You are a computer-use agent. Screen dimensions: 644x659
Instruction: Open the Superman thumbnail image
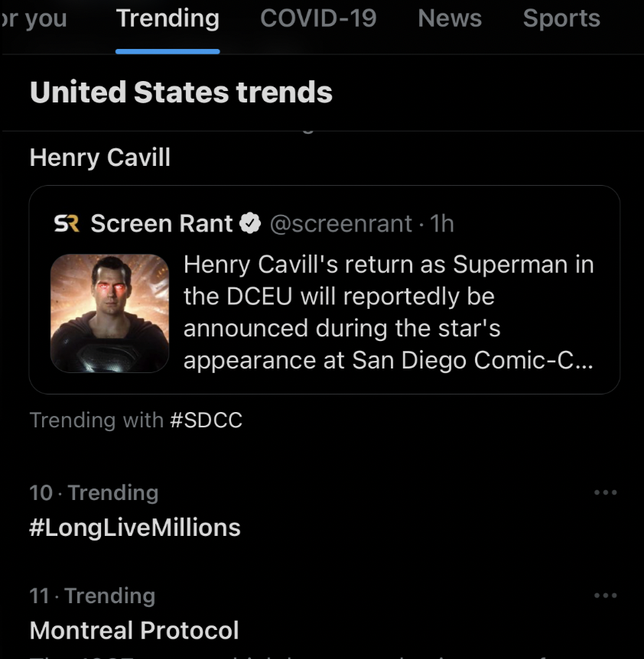(110, 313)
